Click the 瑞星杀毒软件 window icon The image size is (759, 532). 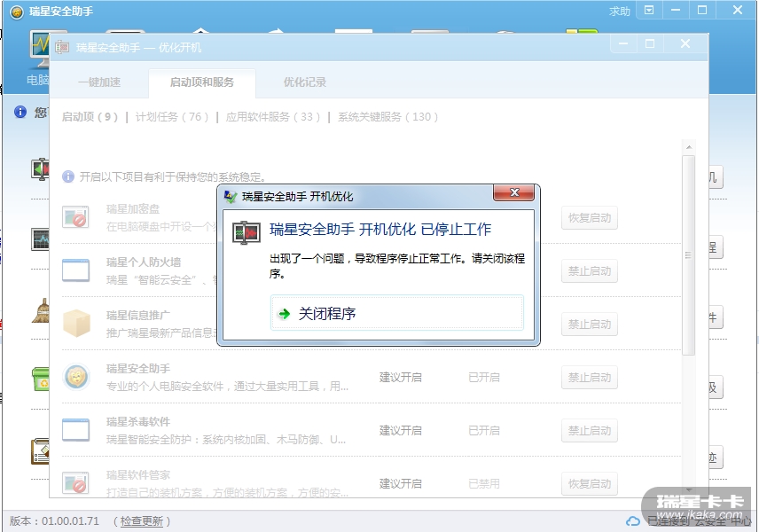coord(75,430)
